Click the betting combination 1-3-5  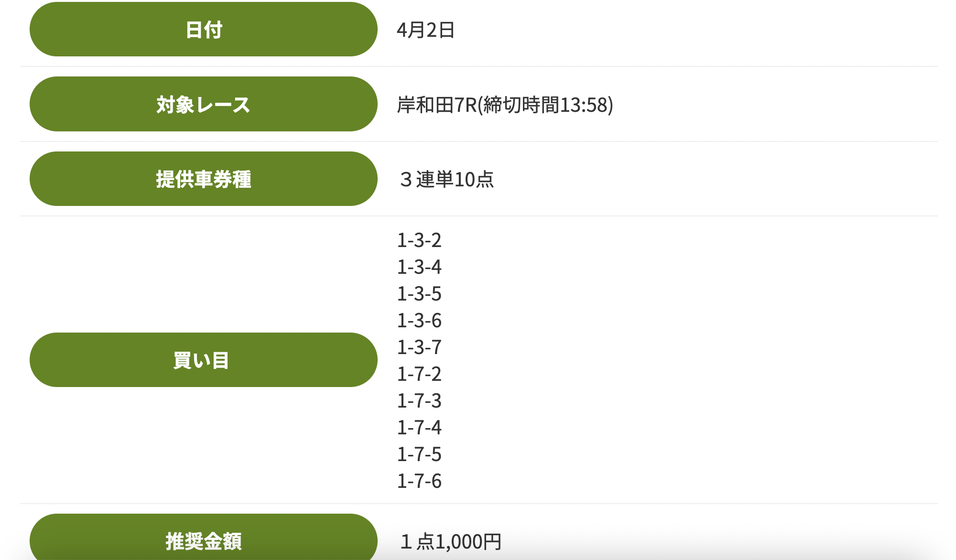419,294
